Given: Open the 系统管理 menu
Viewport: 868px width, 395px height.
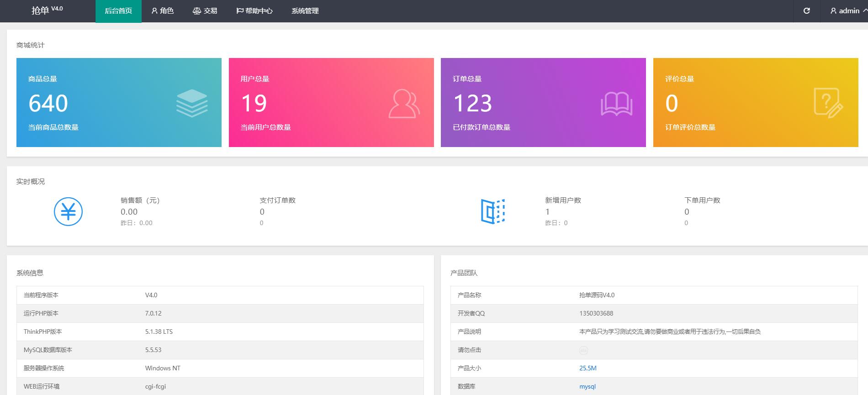Looking at the screenshot, I should coord(305,11).
